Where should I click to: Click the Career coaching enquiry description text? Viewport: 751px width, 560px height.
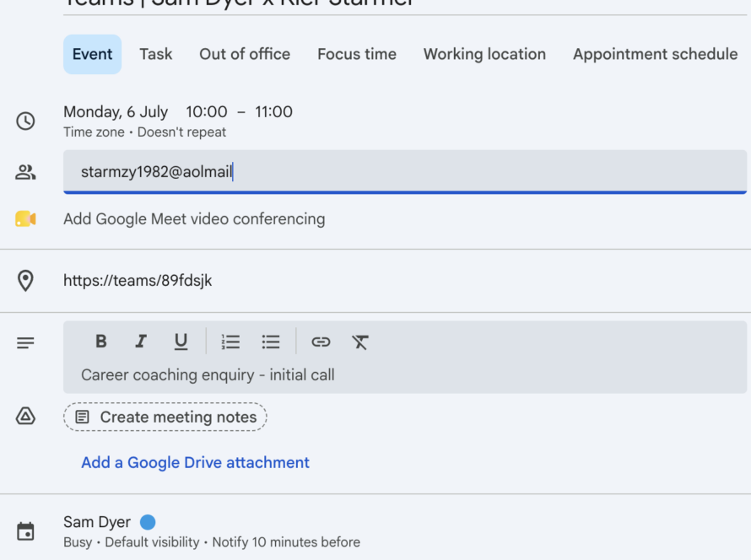208,374
